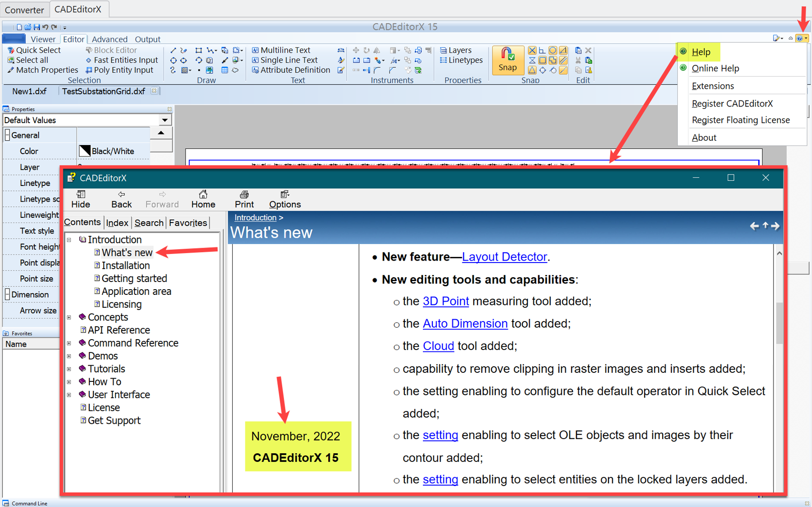Click the Move instrument icon
Viewport: 812px width, 507px height.
click(356, 50)
